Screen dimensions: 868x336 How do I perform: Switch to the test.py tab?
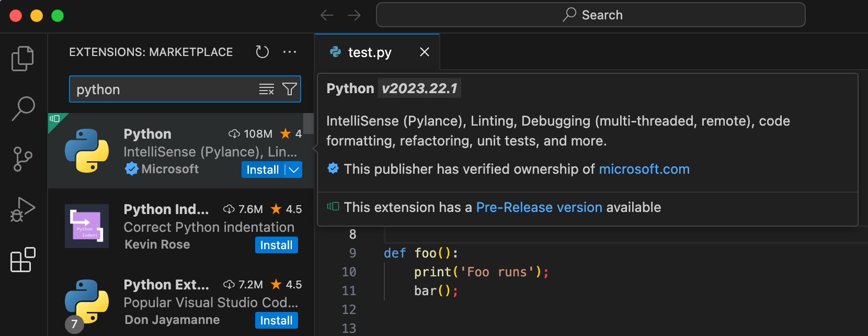pos(369,52)
